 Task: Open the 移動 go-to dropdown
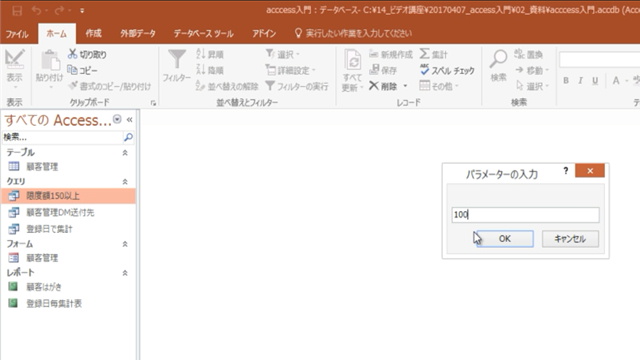pos(532,70)
